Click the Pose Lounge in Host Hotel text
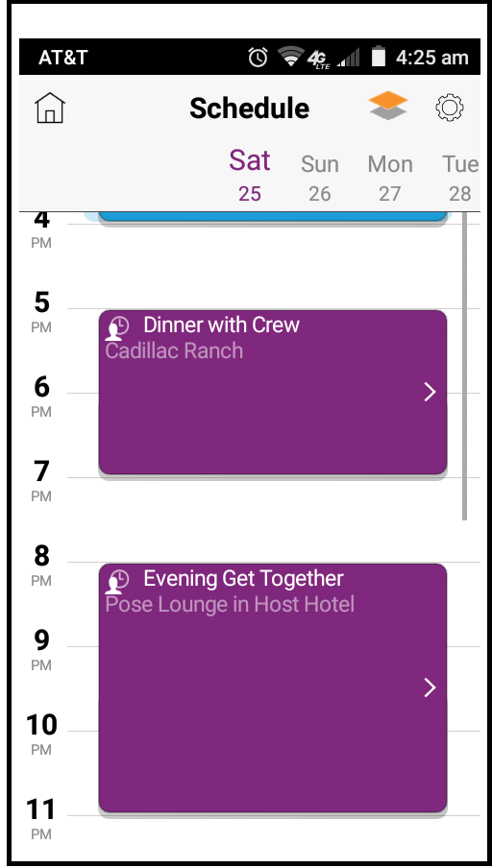The height and width of the screenshot is (868, 492). tap(230, 604)
